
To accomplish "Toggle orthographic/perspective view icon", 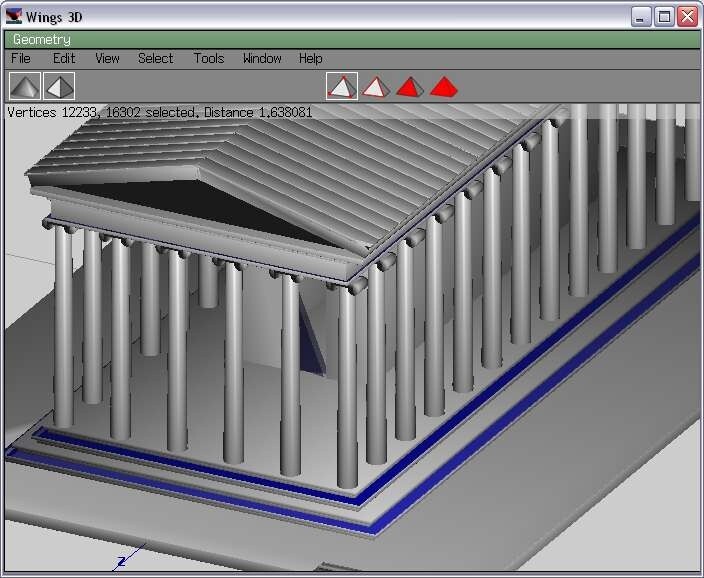I will point(60,87).
